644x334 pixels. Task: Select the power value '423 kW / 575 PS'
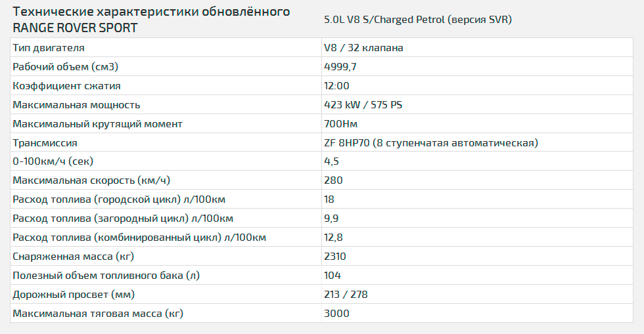pos(363,104)
